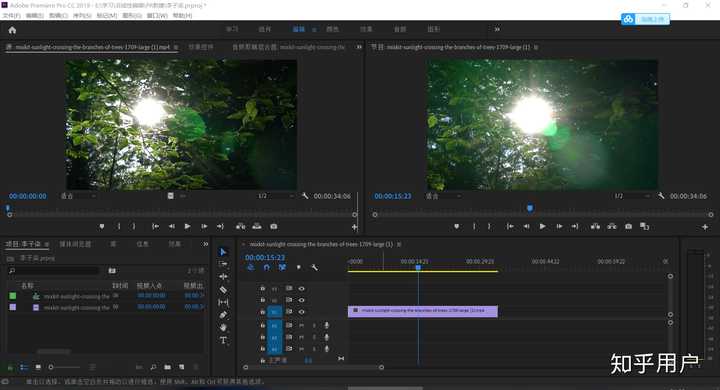The image size is (720, 390).
Task: Click Lift in the Program monitor
Action: coord(595,226)
